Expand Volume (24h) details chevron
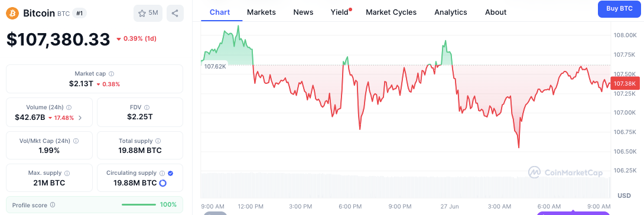Image resolution: width=644 pixels, height=215 pixels. click(80, 118)
